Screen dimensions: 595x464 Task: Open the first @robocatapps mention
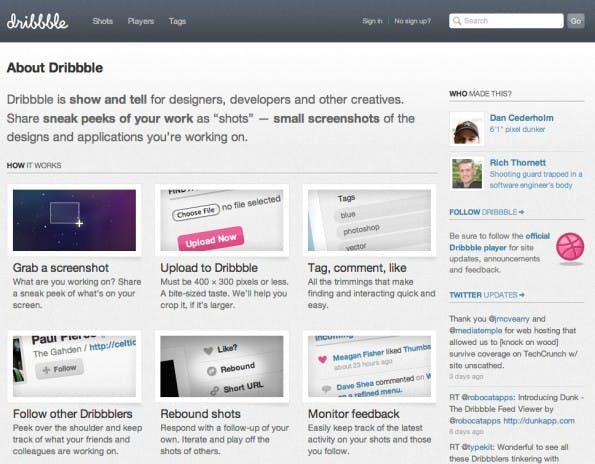(487, 397)
